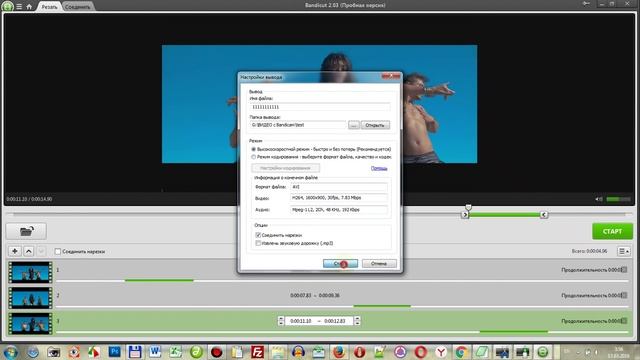Open the segment list options menu
This screenshot has height=360, width=640.
pyautogui.click(x=624, y=251)
